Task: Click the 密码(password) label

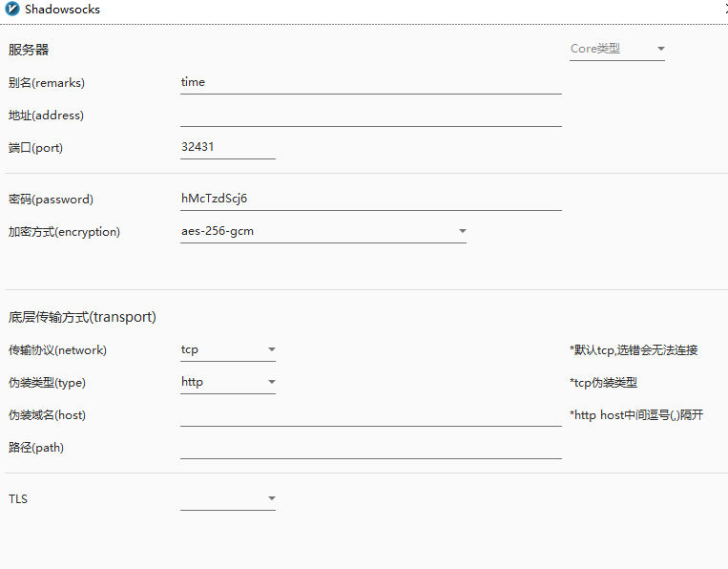Action: (x=51, y=200)
